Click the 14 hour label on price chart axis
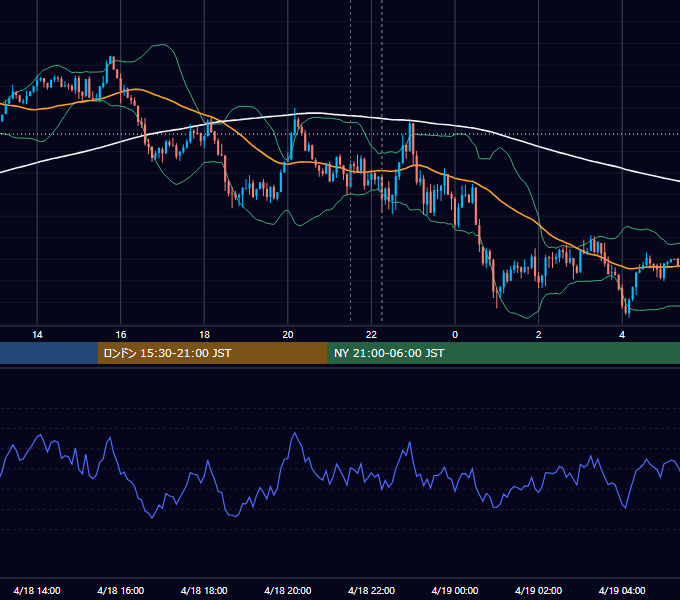This screenshot has width=680, height=600. [x=37, y=335]
